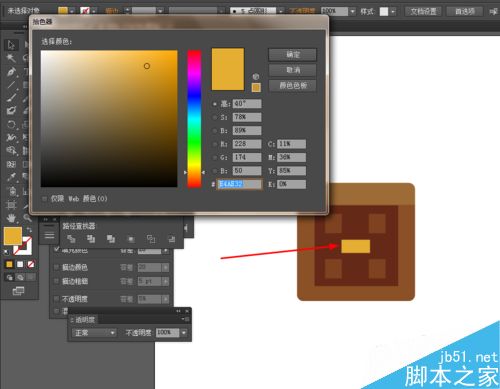This screenshot has height=389, width=500.
Task: Enable the 描边颜色 checkbox
Action: pos(56,267)
